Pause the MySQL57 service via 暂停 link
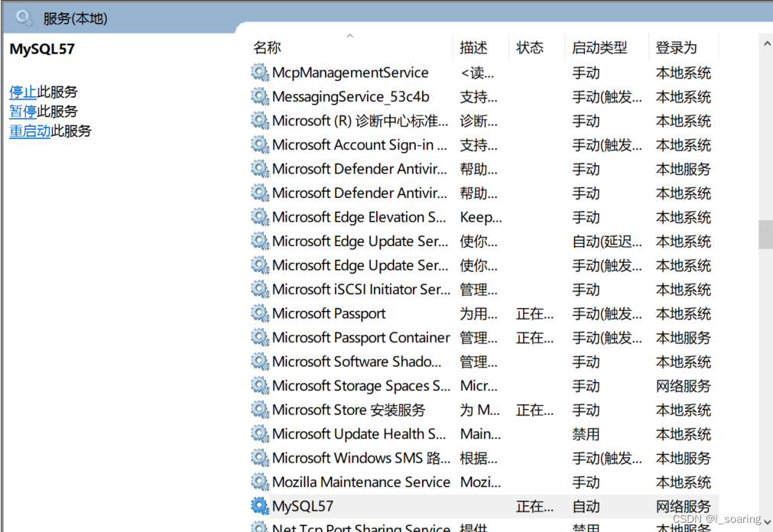 23,112
